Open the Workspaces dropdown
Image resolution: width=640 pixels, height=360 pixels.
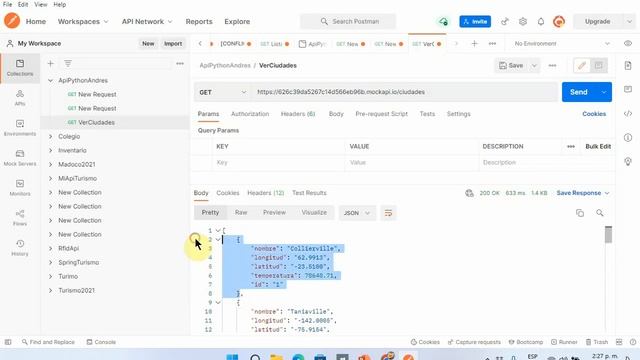pyautogui.click(x=83, y=21)
